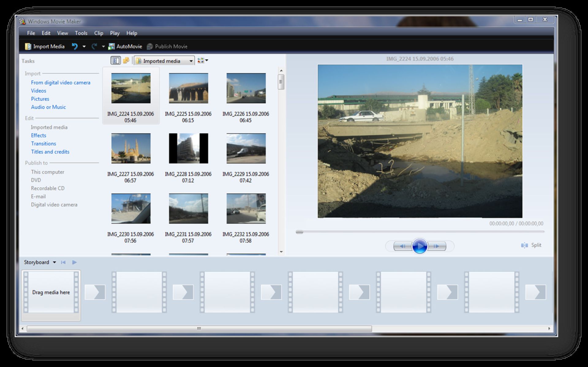Select thumbnail IMG_2232 15.09.2006 07:58
588x367 pixels.
tap(246, 208)
